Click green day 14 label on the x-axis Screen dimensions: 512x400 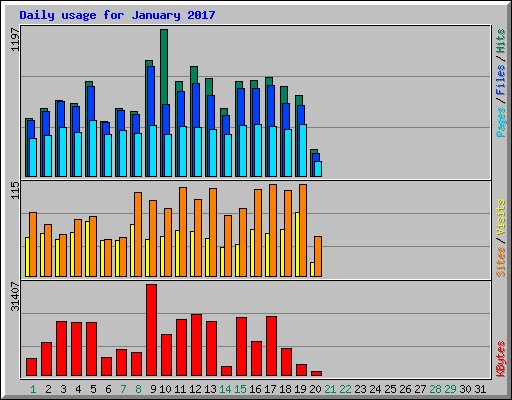(225, 389)
